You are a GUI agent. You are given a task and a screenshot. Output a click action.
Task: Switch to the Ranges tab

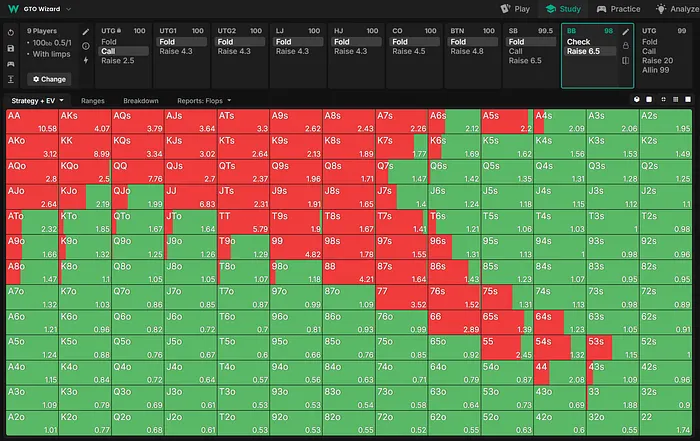[x=92, y=101]
